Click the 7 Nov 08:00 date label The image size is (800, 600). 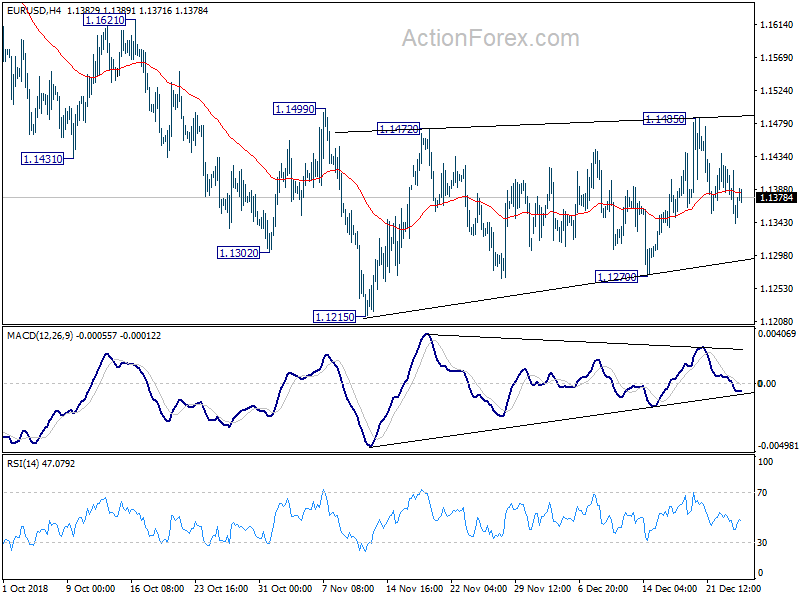click(348, 588)
